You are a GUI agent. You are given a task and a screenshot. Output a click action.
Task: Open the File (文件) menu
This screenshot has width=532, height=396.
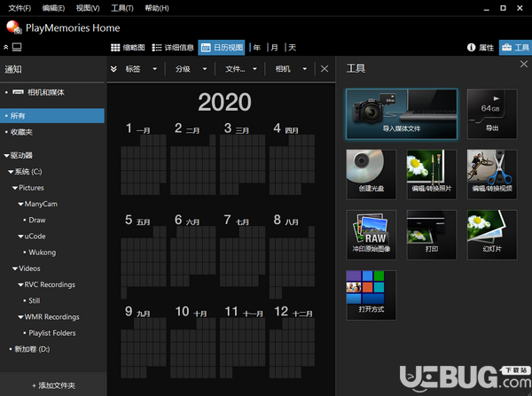[x=20, y=8]
